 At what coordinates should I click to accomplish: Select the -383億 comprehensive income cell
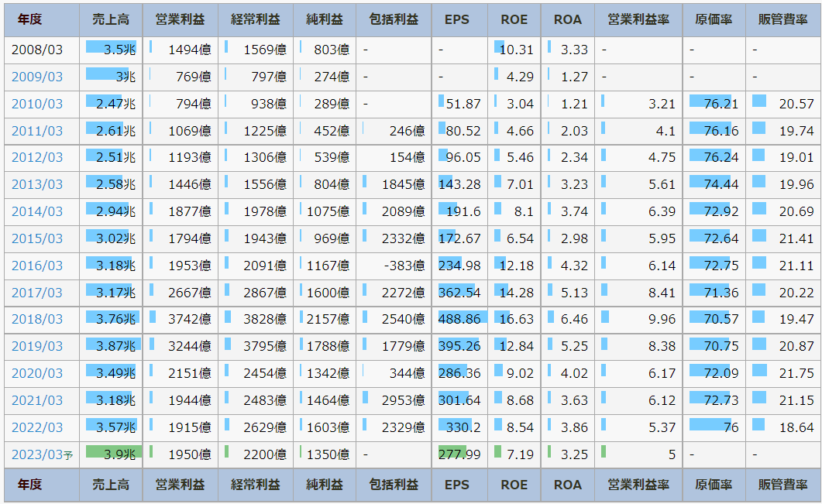(x=394, y=266)
